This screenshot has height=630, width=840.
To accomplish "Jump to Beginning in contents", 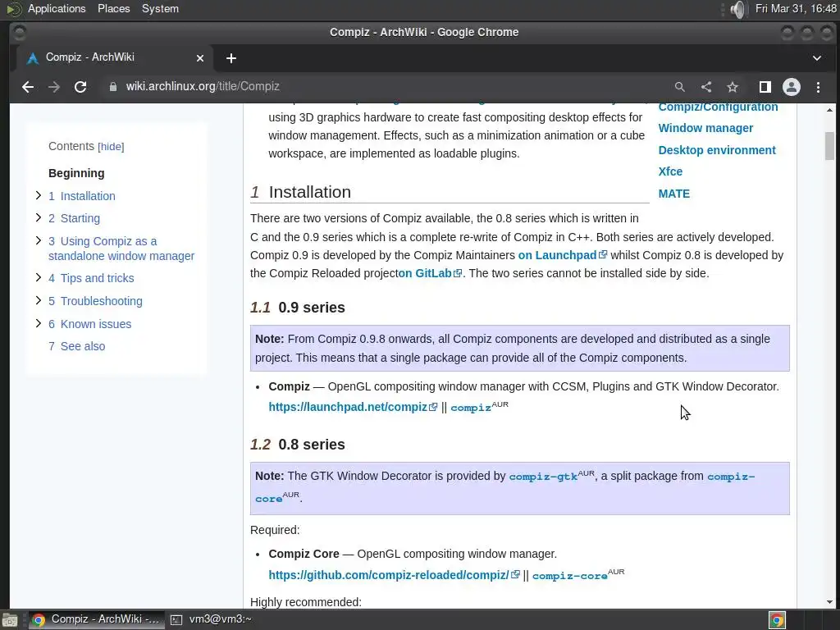I will tap(76, 173).
